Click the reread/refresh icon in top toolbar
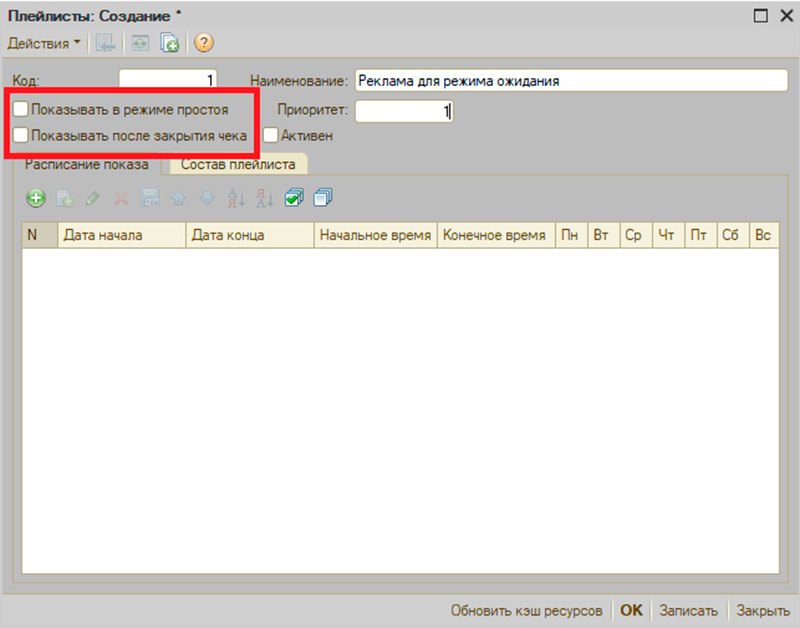The image size is (800, 628). tap(140, 43)
